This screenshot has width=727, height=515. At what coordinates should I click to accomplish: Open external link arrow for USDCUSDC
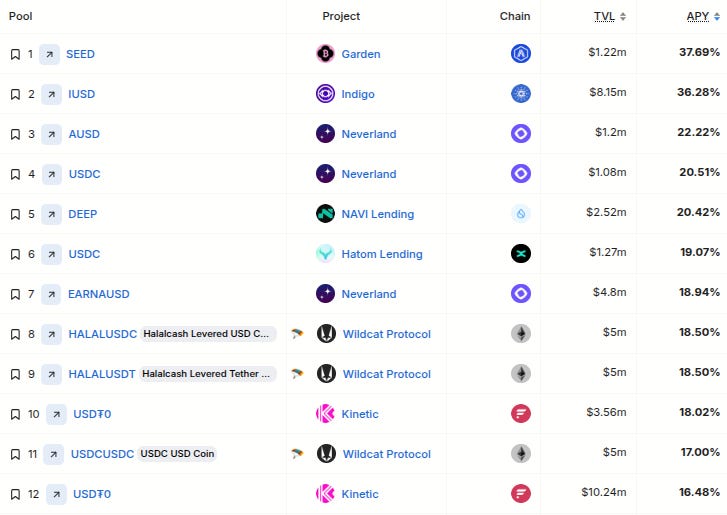point(53,454)
